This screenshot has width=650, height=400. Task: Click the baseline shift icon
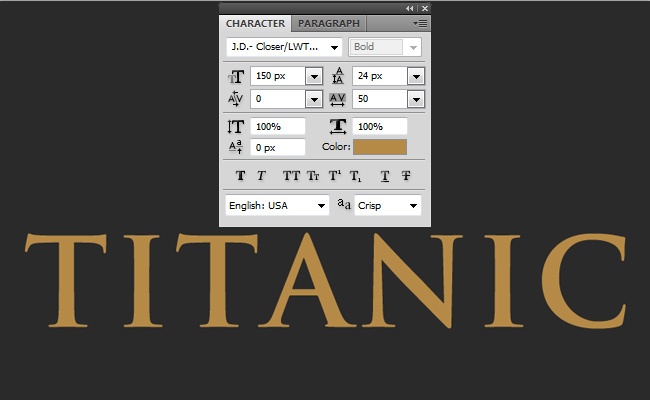(235, 147)
